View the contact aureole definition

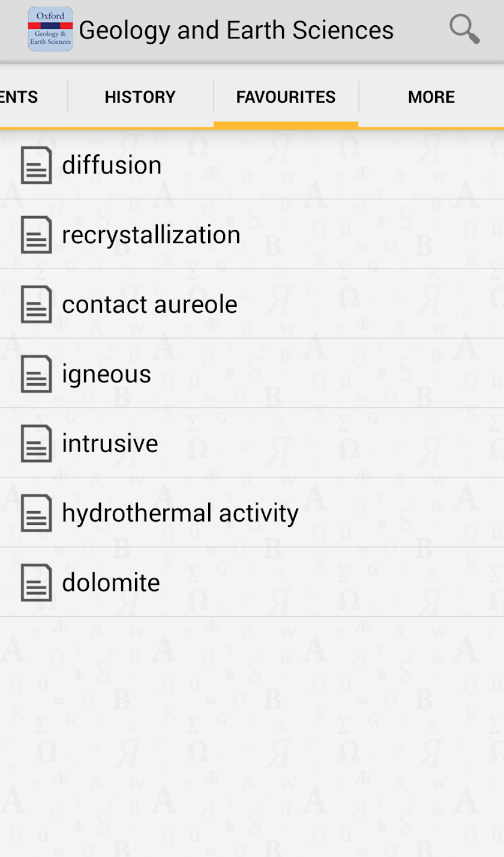pos(149,304)
